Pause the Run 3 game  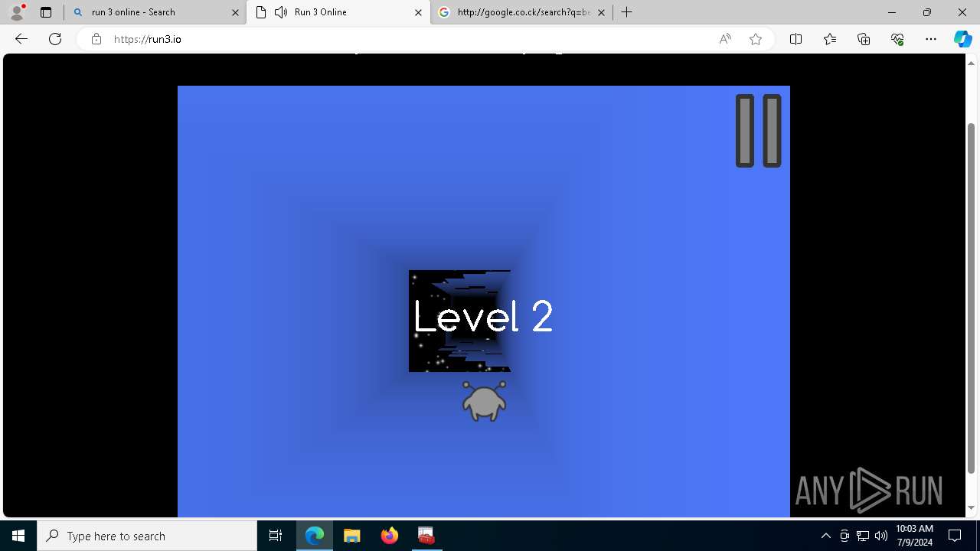click(x=758, y=131)
